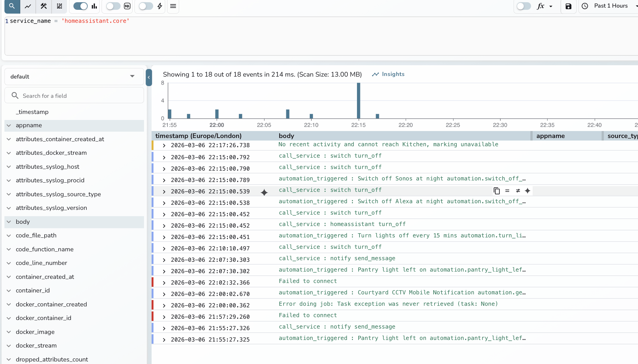Open the fx function dropdown
The width and height of the screenshot is (638, 364).
point(545,6)
